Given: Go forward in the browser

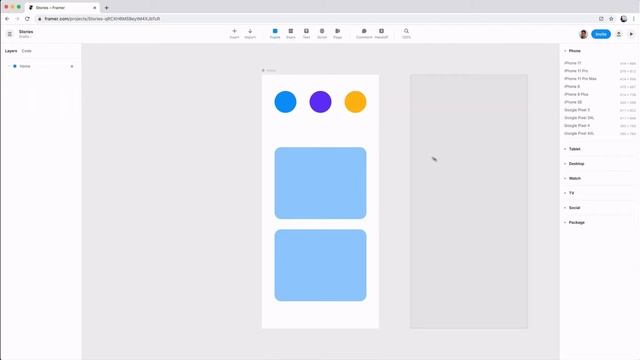Looking at the screenshot, I should click(17, 19).
